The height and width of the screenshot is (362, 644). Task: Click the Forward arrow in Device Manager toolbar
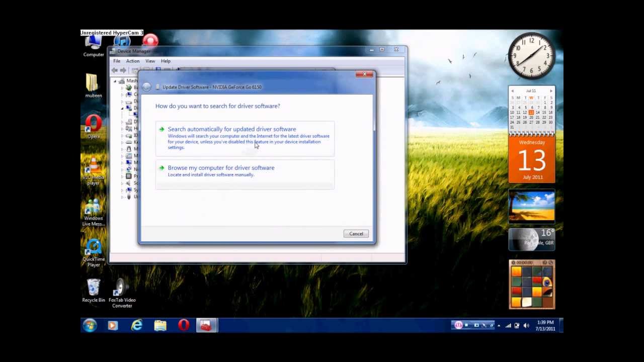point(123,70)
